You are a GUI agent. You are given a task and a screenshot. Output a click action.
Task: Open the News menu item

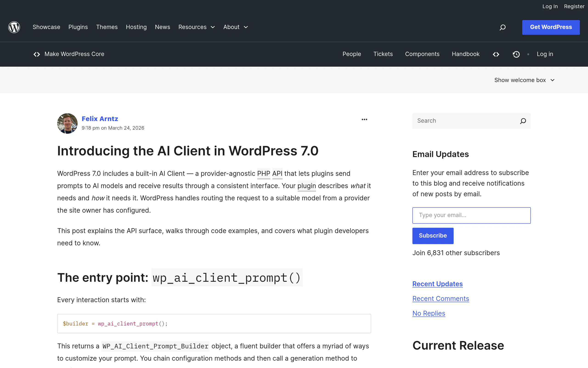point(162,27)
